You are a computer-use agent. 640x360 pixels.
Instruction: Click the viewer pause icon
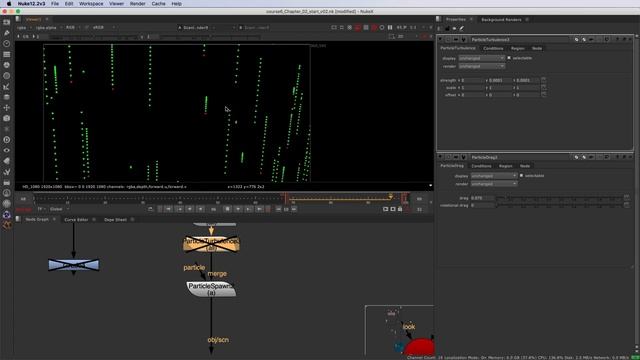point(390,27)
